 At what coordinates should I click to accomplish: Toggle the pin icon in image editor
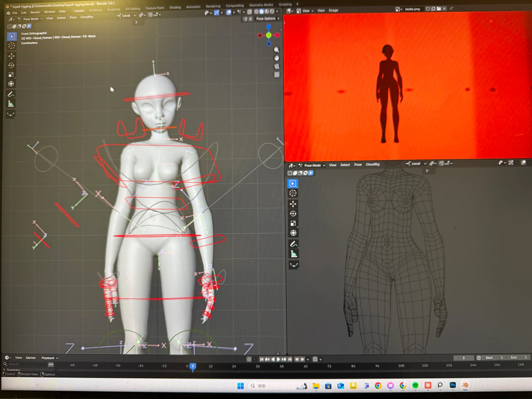(x=451, y=9)
